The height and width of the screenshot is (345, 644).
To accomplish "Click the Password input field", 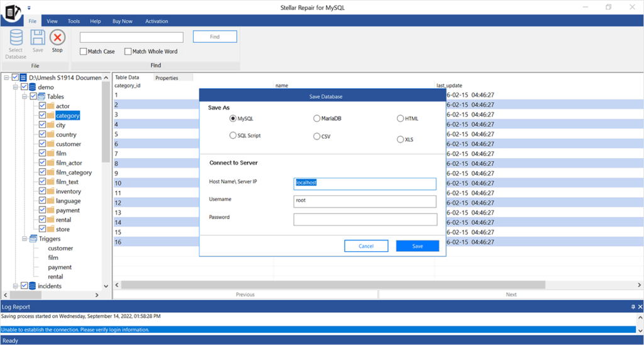I will 365,219.
